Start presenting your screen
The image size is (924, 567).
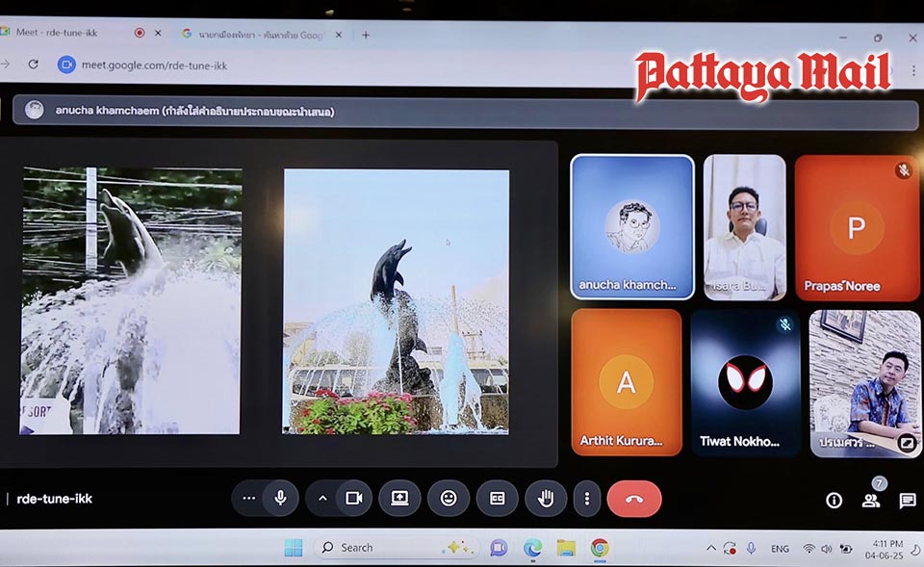(399, 499)
